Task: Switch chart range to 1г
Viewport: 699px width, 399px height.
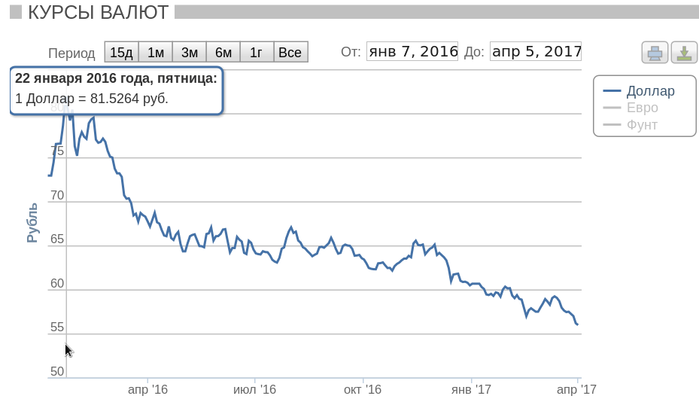Action: click(x=257, y=52)
